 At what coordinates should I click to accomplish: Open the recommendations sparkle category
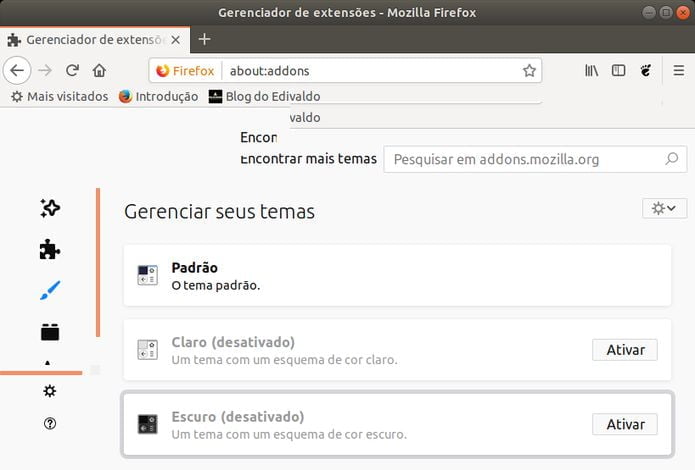tap(50, 208)
